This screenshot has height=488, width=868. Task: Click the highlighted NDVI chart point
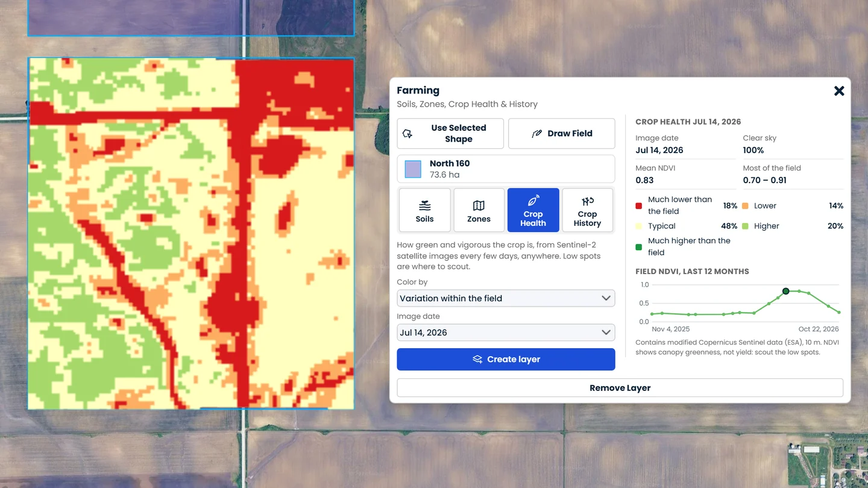point(785,291)
